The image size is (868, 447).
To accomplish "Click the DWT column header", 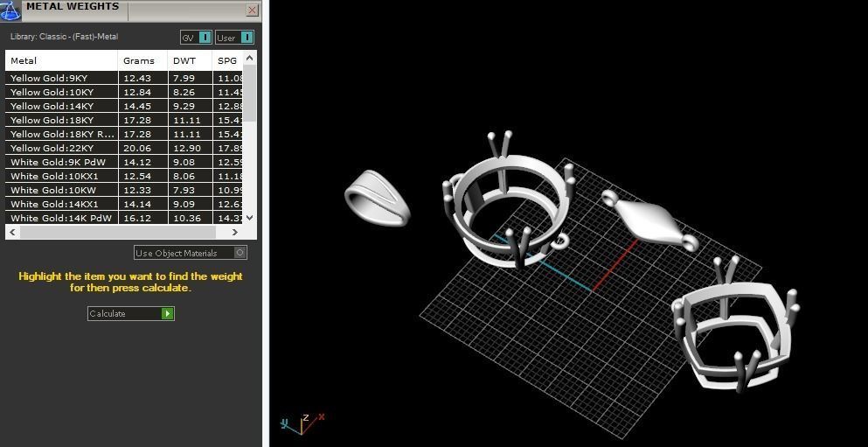I will pyautogui.click(x=190, y=60).
